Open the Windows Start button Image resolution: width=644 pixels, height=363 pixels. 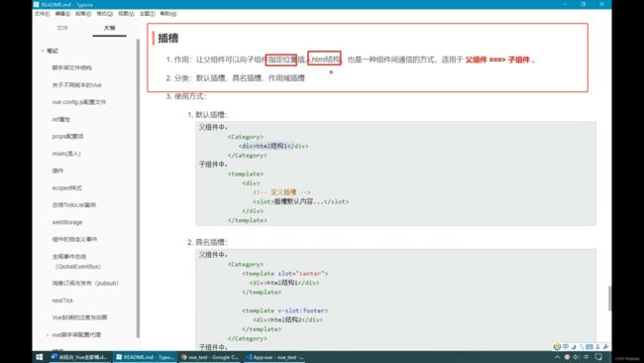40,357
